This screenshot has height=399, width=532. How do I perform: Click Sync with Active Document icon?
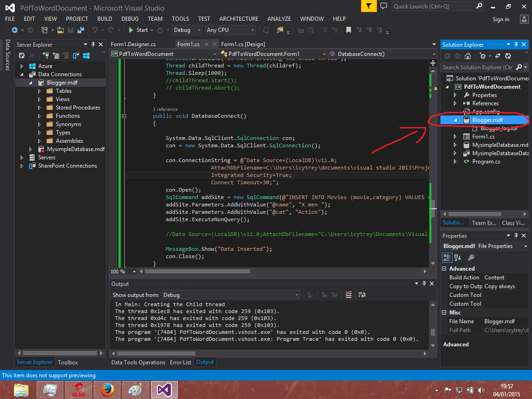point(498,56)
